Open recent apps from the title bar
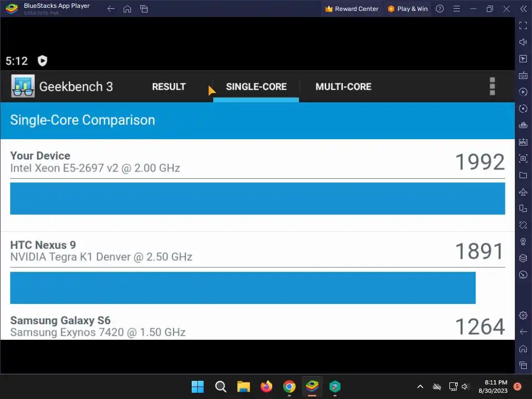The height and width of the screenshot is (399, 532). (144, 9)
